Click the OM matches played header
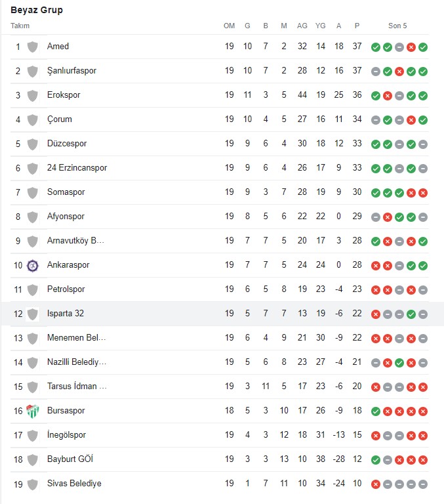The image size is (444, 504). tap(229, 26)
